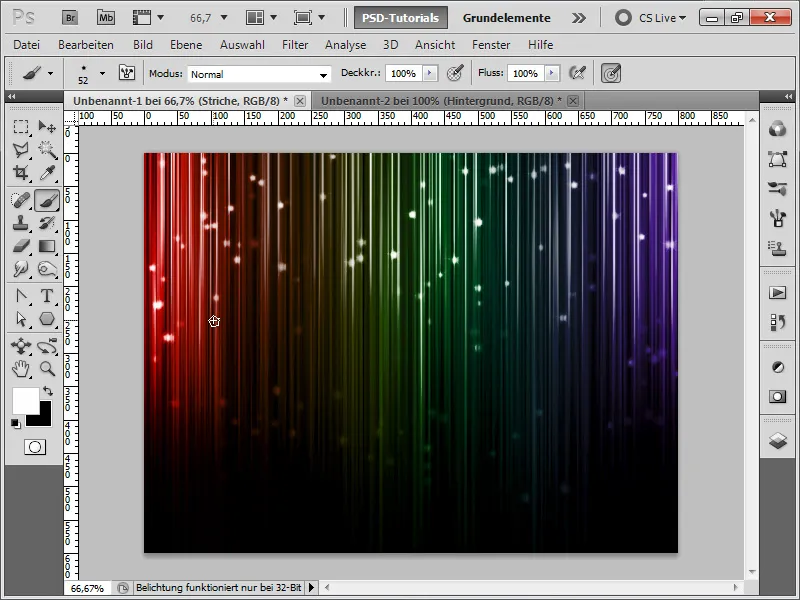Swap foreground and background colors
Viewport: 800px width, 600px height.
48,391
